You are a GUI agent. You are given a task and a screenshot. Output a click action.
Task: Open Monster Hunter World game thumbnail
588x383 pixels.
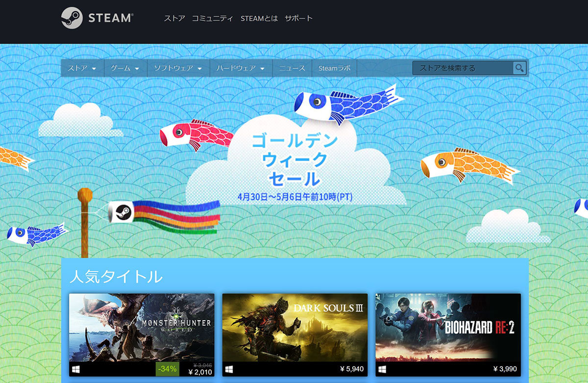pyautogui.click(x=142, y=327)
